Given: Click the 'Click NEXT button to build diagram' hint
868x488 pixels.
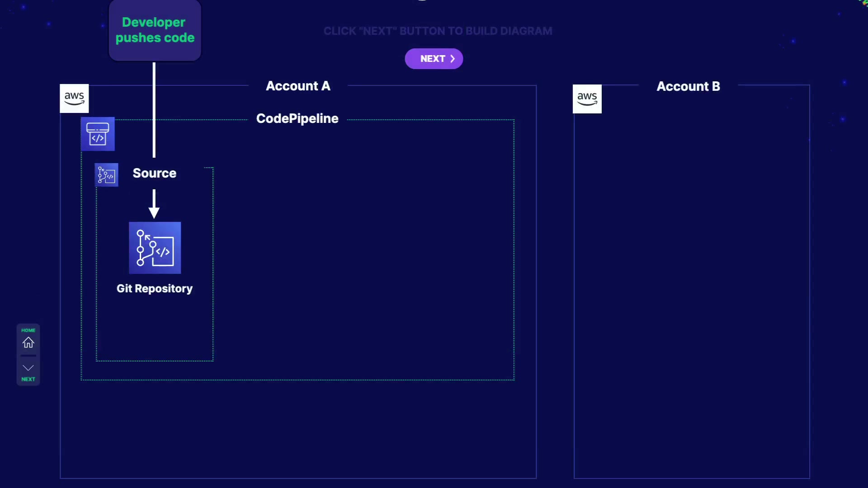Looking at the screenshot, I should click(x=438, y=31).
